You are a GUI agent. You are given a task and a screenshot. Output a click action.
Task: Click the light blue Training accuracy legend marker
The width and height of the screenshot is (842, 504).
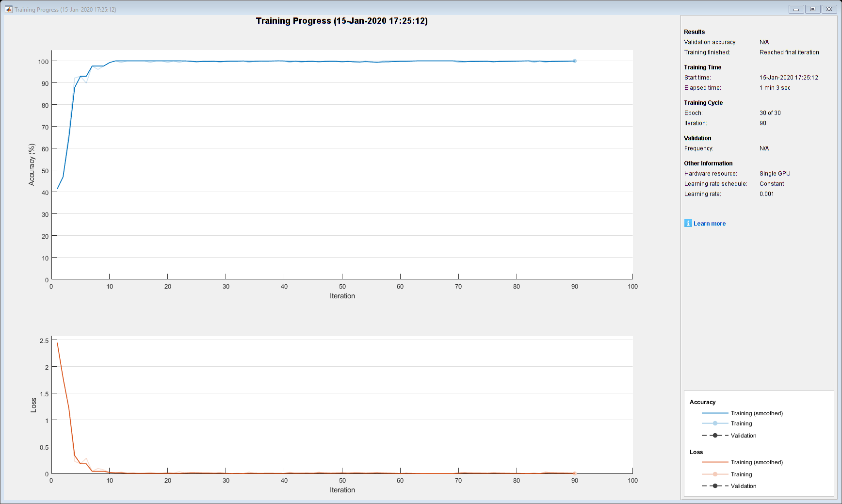pyautogui.click(x=715, y=423)
